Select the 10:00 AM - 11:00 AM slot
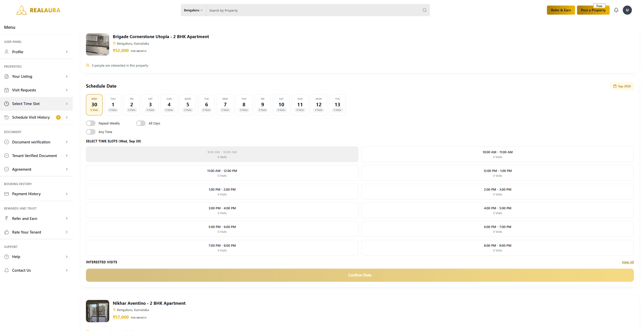644x331 pixels. point(497,154)
